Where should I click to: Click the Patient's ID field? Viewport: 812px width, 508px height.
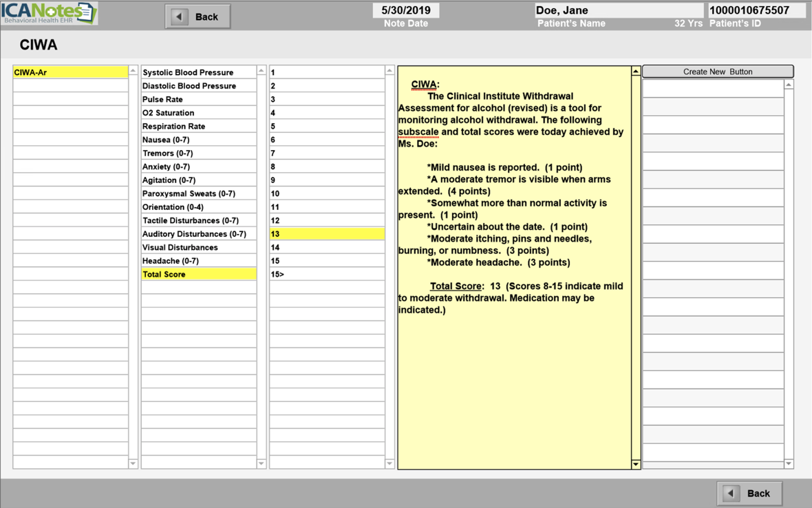(x=756, y=10)
